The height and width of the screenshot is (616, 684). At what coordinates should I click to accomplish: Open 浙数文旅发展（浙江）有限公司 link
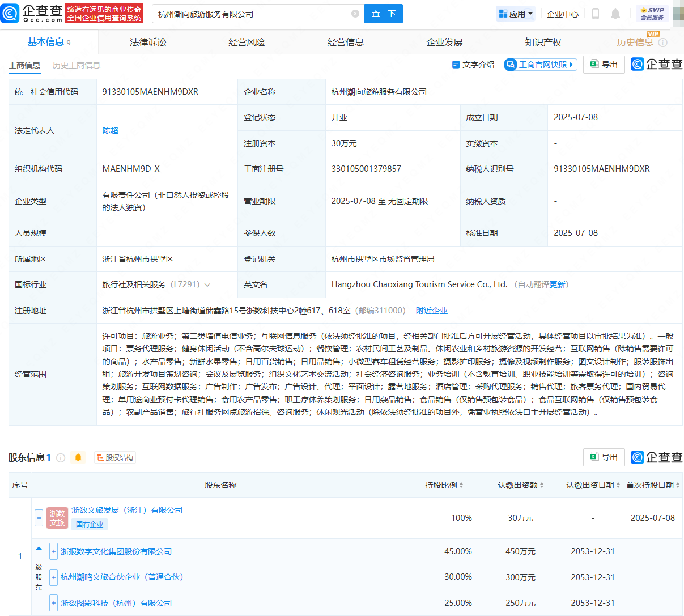click(x=127, y=510)
